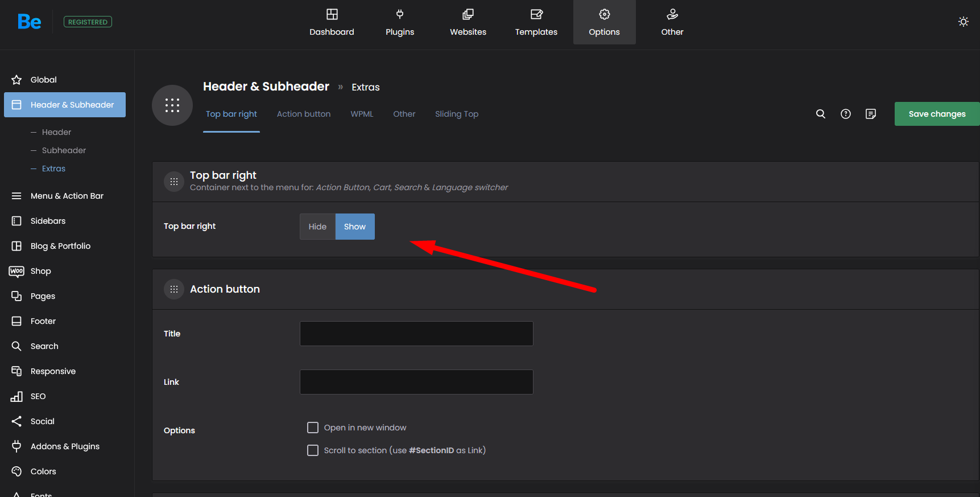Toggle light mode sun icon

click(x=964, y=22)
